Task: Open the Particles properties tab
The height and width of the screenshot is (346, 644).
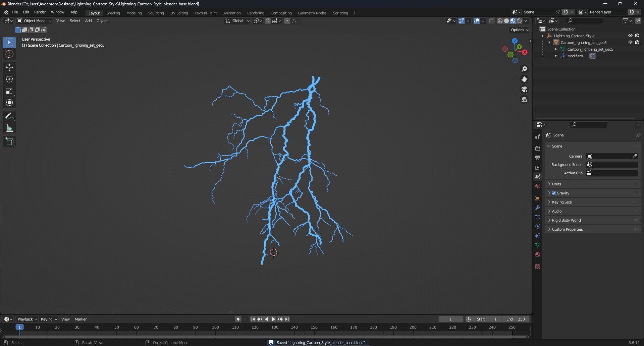Action: [x=538, y=217]
